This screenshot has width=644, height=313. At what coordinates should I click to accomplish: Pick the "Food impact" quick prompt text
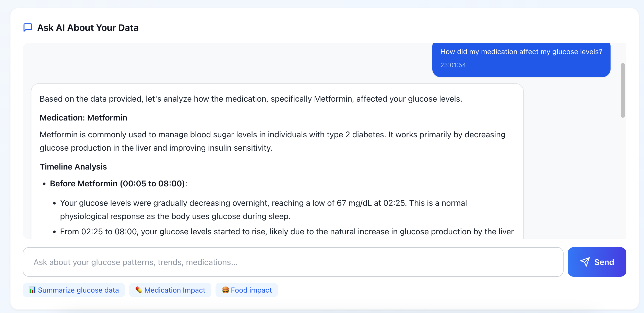(251, 290)
